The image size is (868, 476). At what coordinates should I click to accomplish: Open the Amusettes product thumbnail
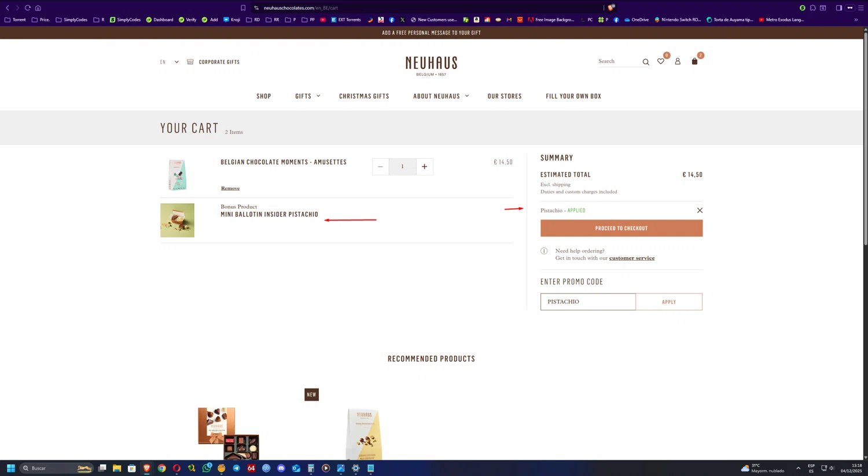tap(177, 174)
